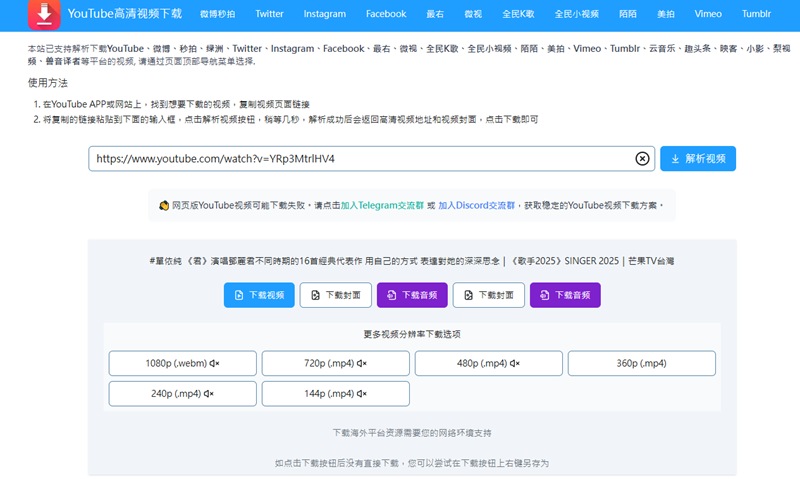Go to the 陌陌 nav item
The image size is (800, 479).
628,14
